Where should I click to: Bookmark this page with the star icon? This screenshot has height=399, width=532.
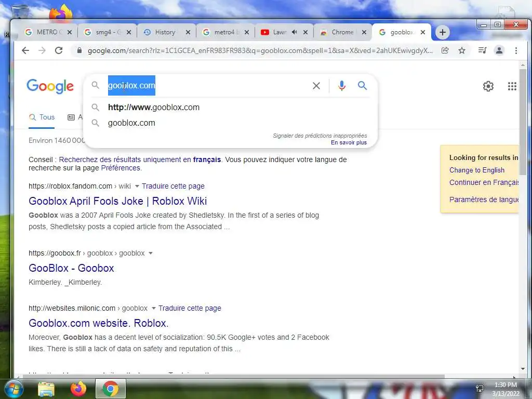click(462, 50)
